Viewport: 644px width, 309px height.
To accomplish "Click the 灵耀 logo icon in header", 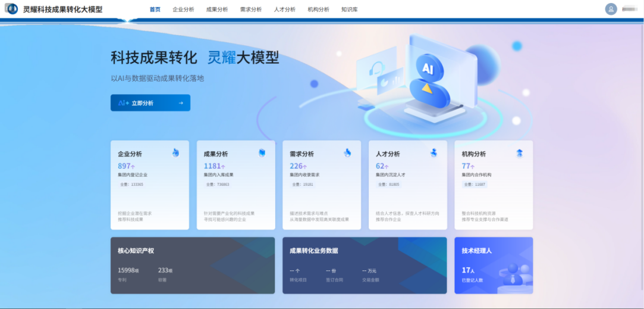I will click(x=11, y=9).
